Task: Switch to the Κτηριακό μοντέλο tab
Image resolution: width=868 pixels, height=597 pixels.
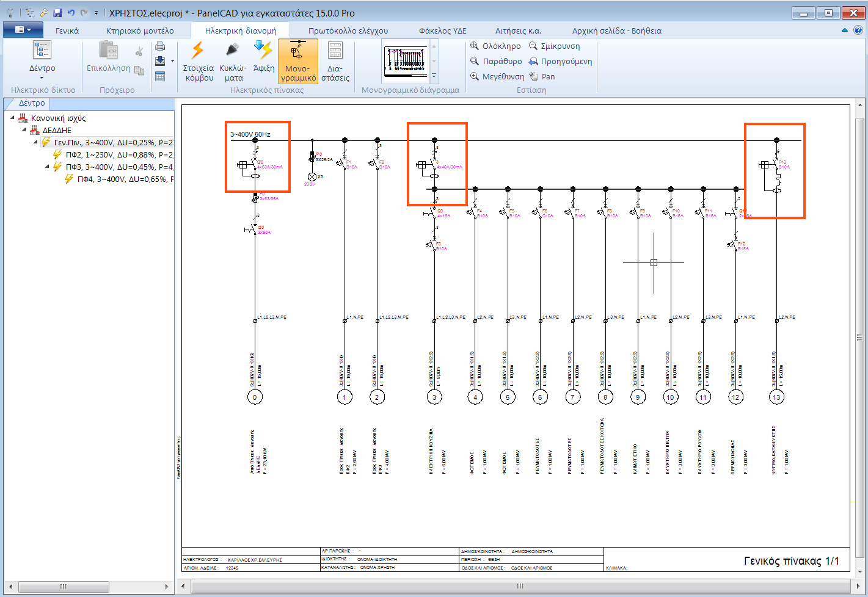Action: (x=140, y=31)
